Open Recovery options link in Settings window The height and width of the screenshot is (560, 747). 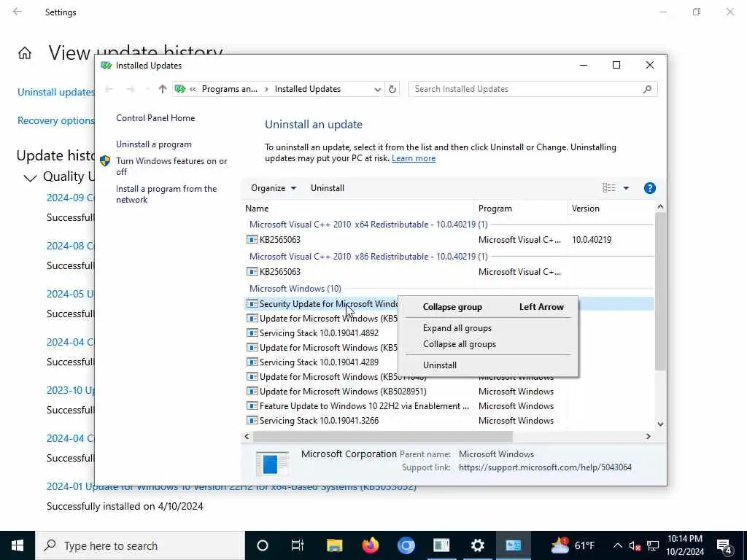click(x=55, y=121)
